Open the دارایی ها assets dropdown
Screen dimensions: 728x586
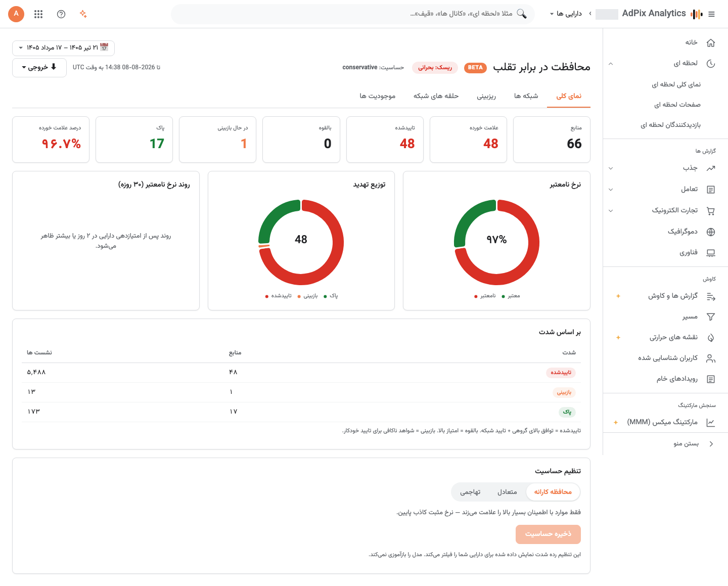[566, 14]
